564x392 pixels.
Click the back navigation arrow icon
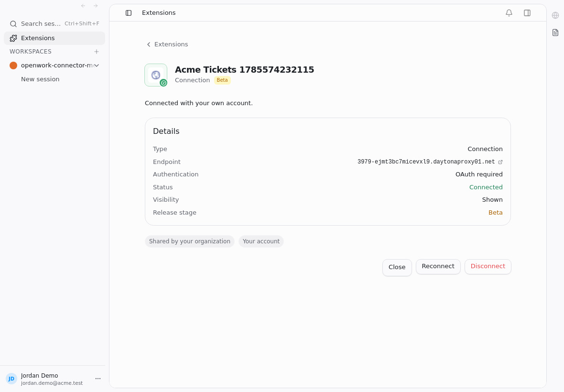click(x=83, y=6)
